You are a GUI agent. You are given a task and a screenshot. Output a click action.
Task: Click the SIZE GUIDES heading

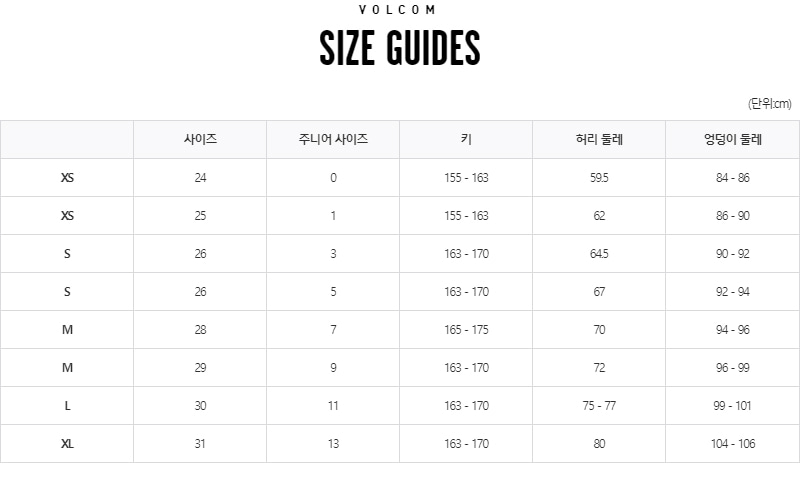(399, 47)
